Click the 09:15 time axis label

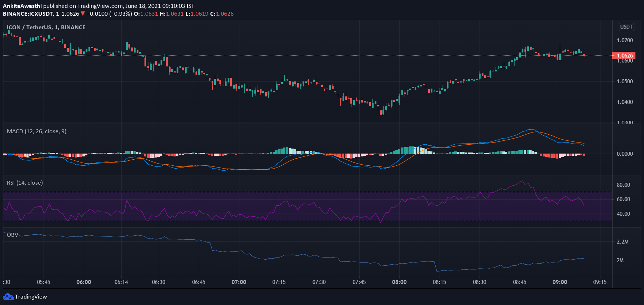pos(600,282)
